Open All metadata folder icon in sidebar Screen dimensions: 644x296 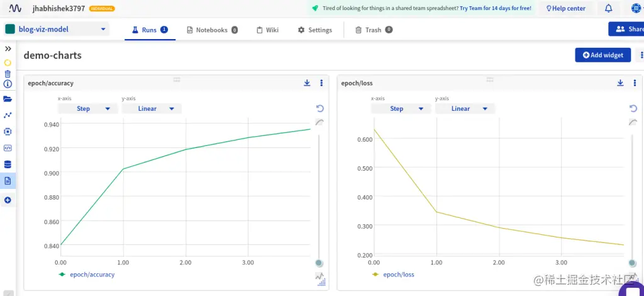tap(8, 99)
